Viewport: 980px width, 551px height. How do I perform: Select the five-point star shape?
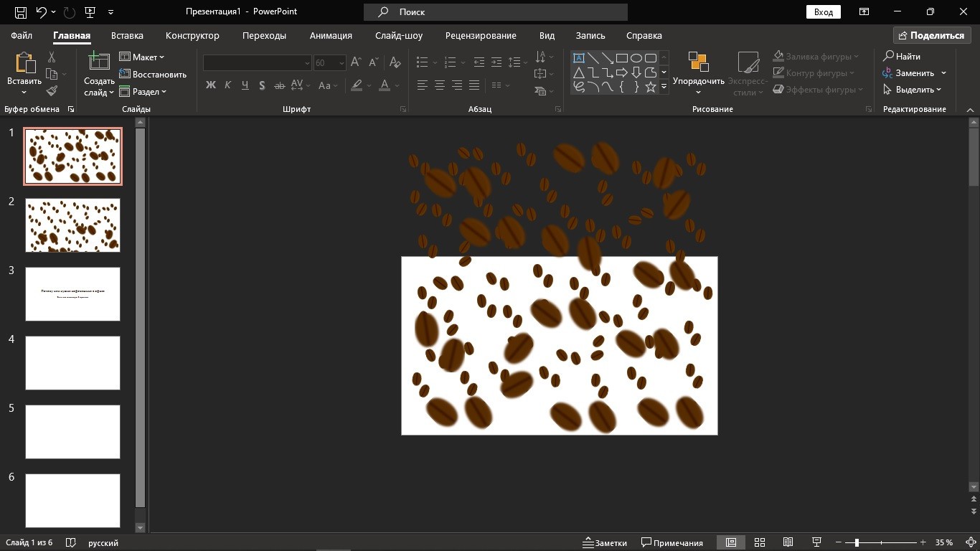(650, 87)
